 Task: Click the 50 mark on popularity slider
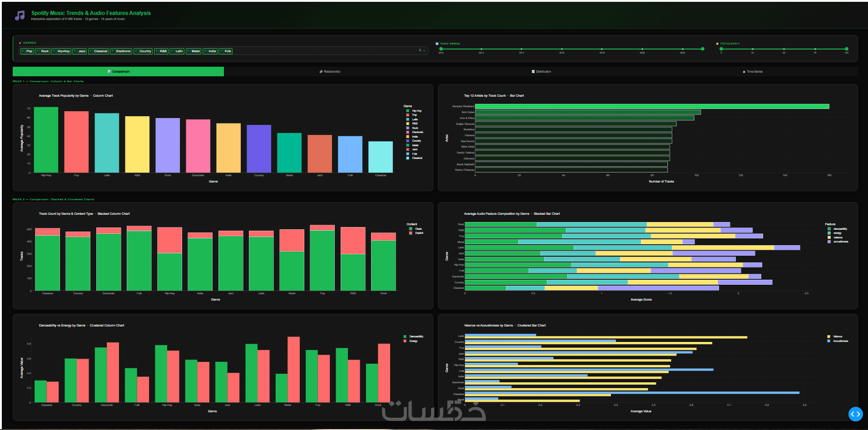[x=784, y=49]
